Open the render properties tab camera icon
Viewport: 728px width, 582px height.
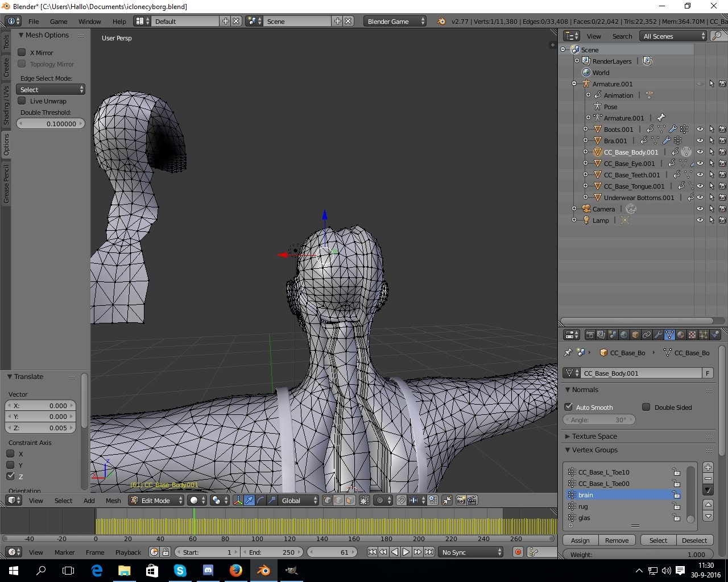tap(590, 335)
